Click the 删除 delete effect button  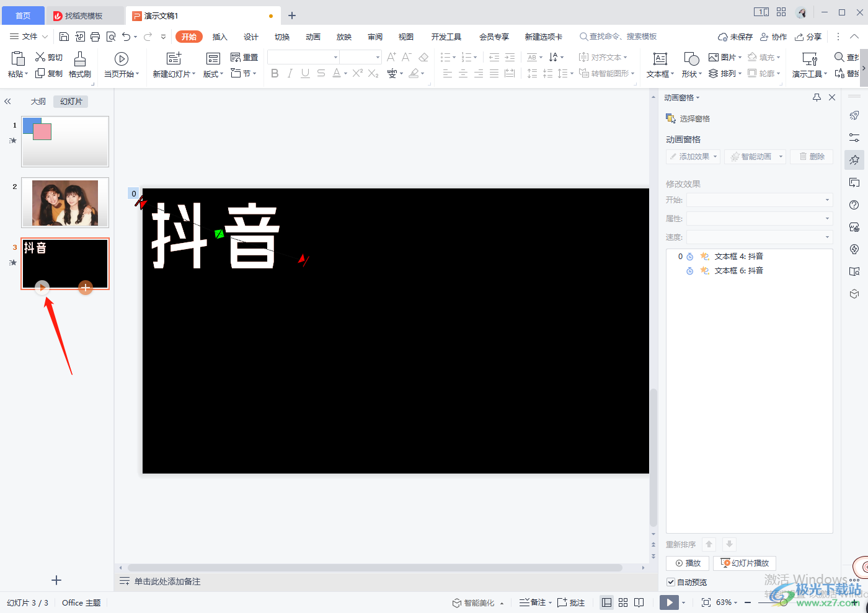point(812,157)
